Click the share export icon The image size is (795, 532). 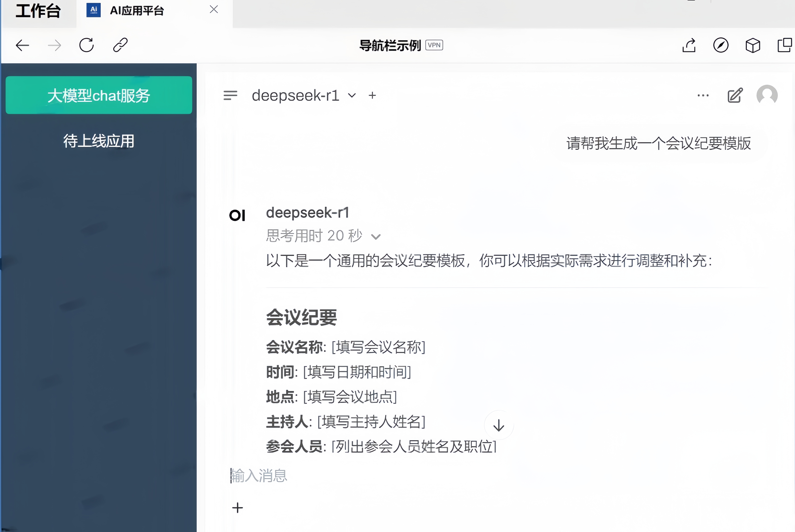tap(689, 45)
